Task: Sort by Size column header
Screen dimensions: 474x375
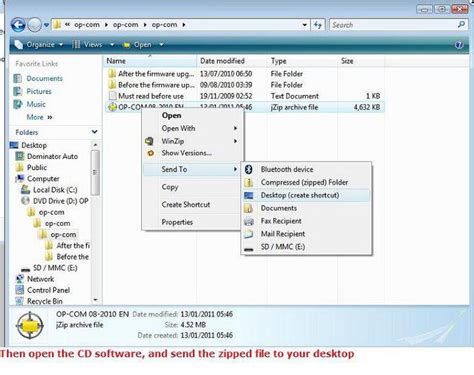Action: (x=361, y=61)
